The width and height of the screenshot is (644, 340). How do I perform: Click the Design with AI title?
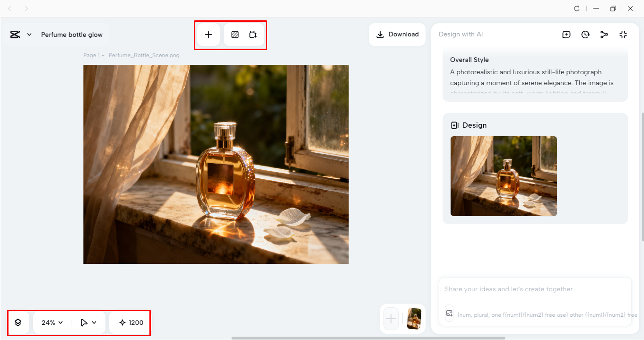(461, 35)
